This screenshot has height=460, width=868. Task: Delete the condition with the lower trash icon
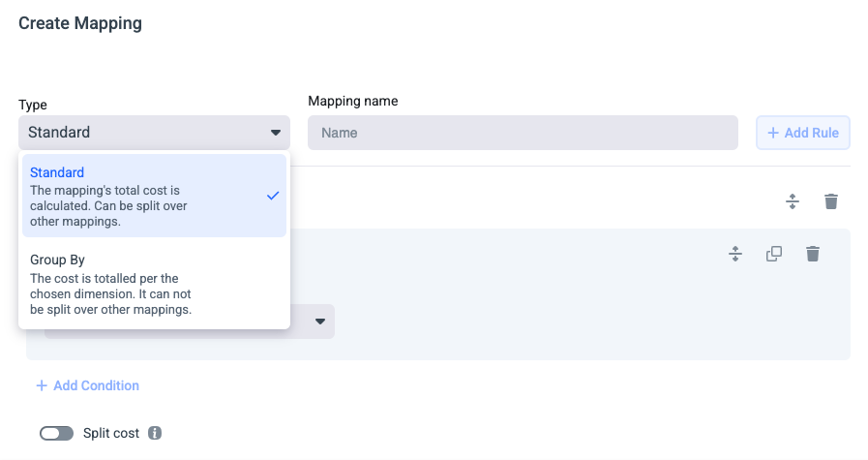813,254
